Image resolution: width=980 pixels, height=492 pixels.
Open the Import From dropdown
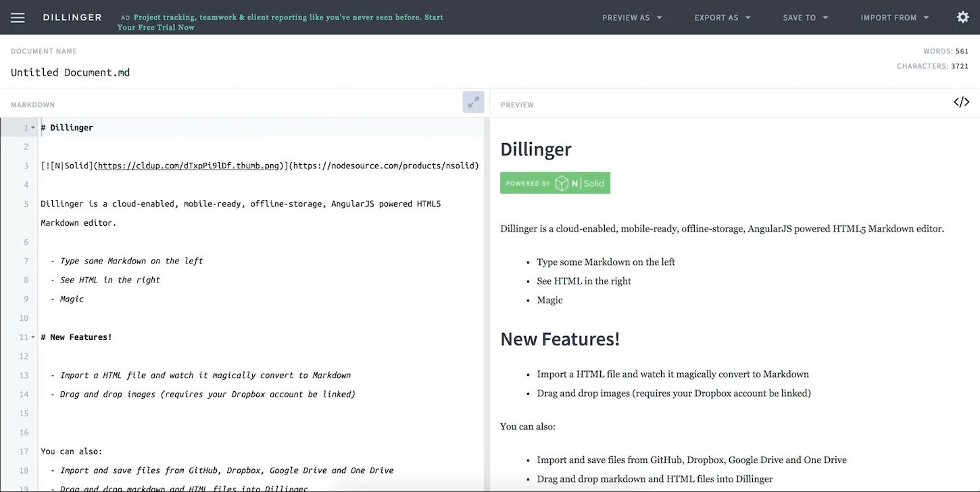coord(895,18)
